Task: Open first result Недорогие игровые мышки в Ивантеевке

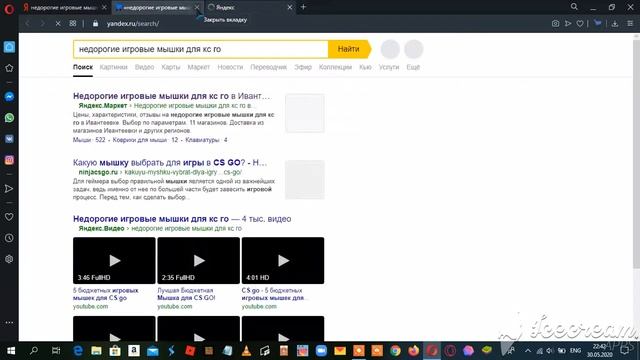Action: 171,96
